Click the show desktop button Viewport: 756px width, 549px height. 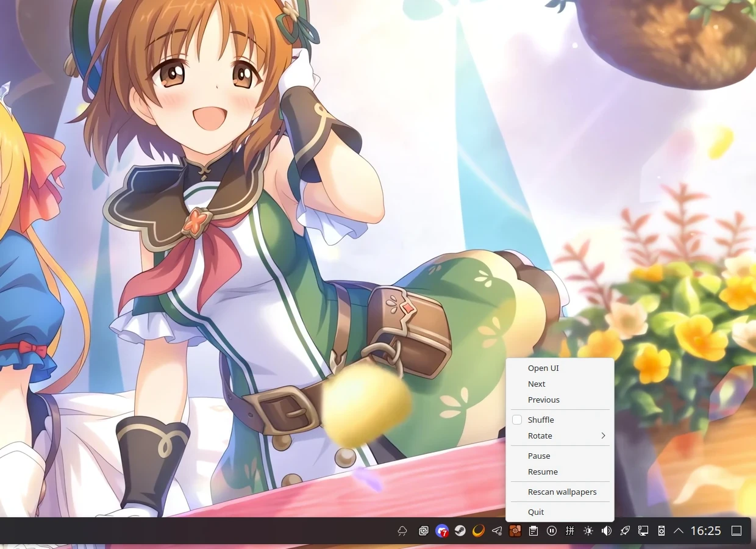tap(736, 531)
